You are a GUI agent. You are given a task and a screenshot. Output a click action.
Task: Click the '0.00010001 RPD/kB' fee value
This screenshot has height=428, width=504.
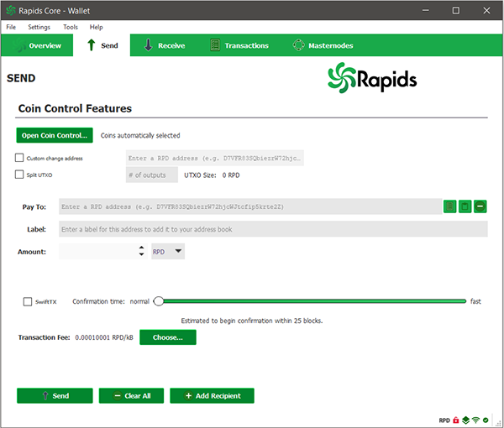(104, 337)
